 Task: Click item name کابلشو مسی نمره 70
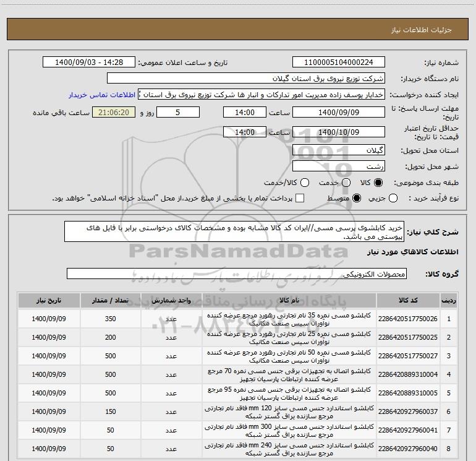pos(289,375)
